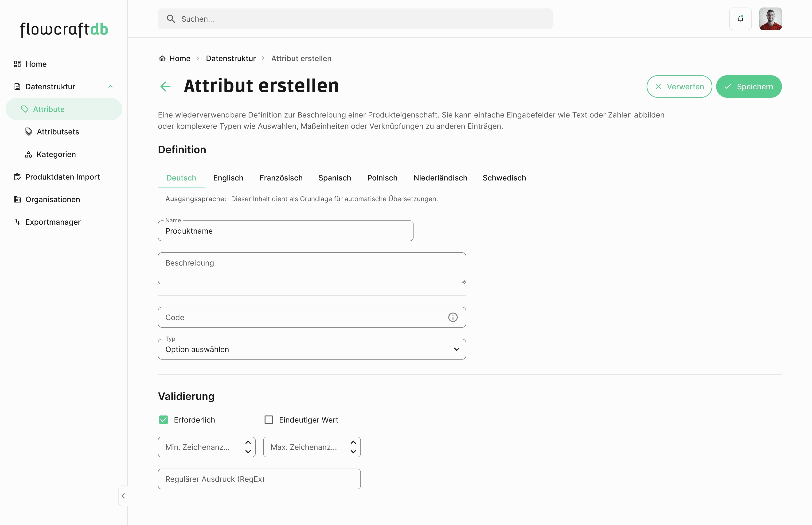Collapse the Datenstruktur sidebar section

click(110, 86)
